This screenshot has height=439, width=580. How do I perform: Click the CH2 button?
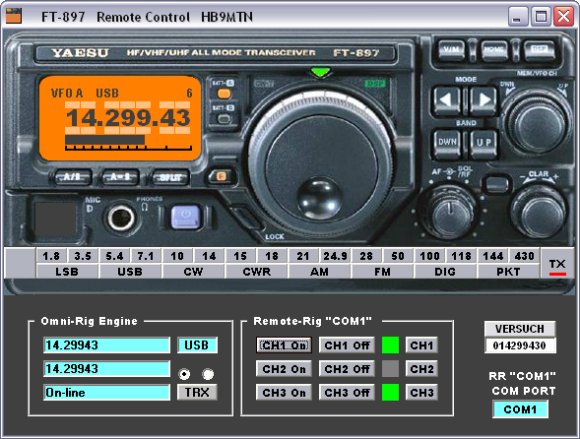pyautogui.click(x=421, y=369)
